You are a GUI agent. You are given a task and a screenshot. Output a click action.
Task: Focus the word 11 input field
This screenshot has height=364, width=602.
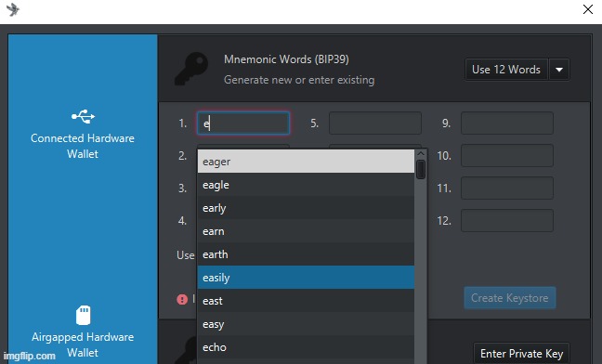click(507, 188)
